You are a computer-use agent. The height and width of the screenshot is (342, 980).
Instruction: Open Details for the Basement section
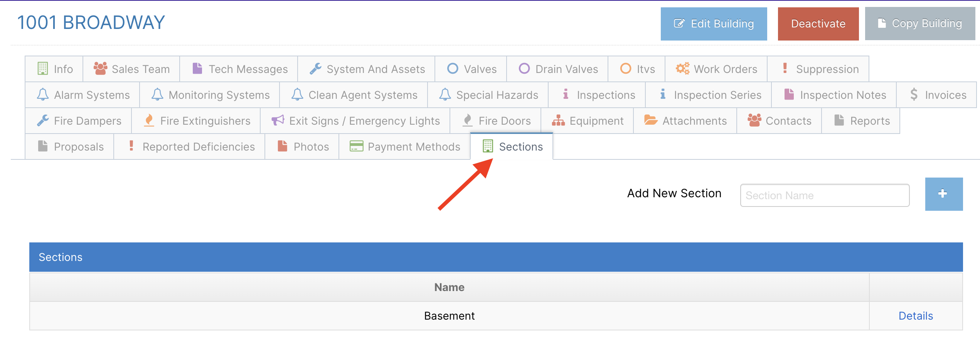(x=916, y=315)
